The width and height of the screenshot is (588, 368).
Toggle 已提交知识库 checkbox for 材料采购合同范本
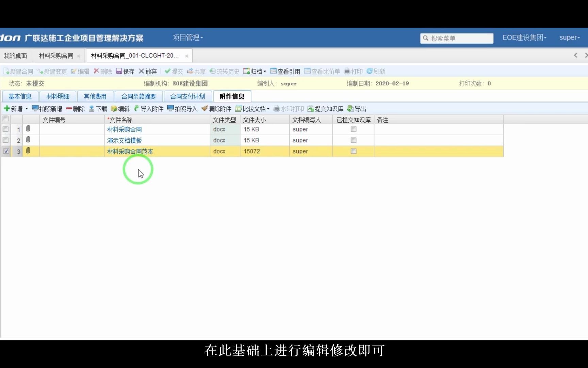pos(354,151)
